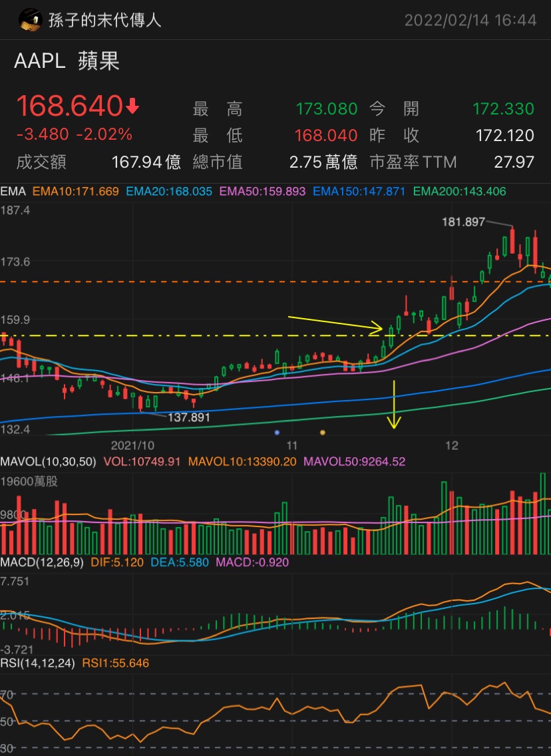Open the EMA indicator label
Image resolution: width=551 pixels, height=756 pixels.
pyautogui.click(x=13, y=192)
